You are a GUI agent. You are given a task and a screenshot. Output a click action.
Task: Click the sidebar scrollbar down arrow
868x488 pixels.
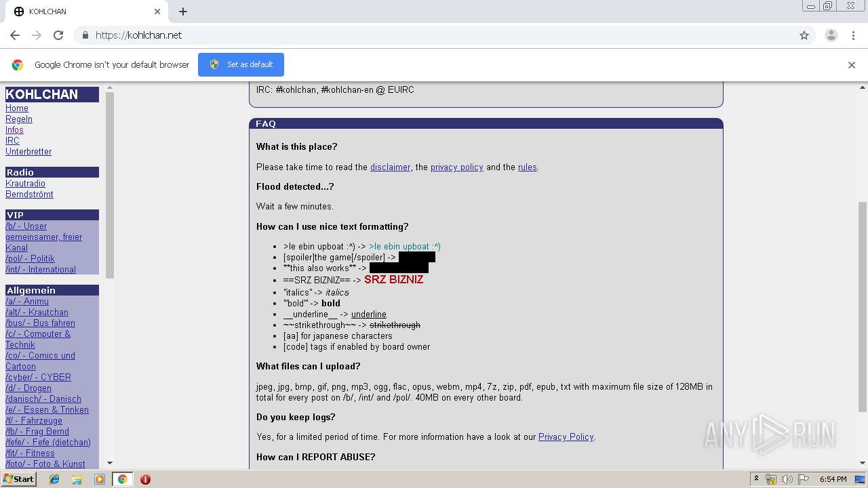point(110,464)
